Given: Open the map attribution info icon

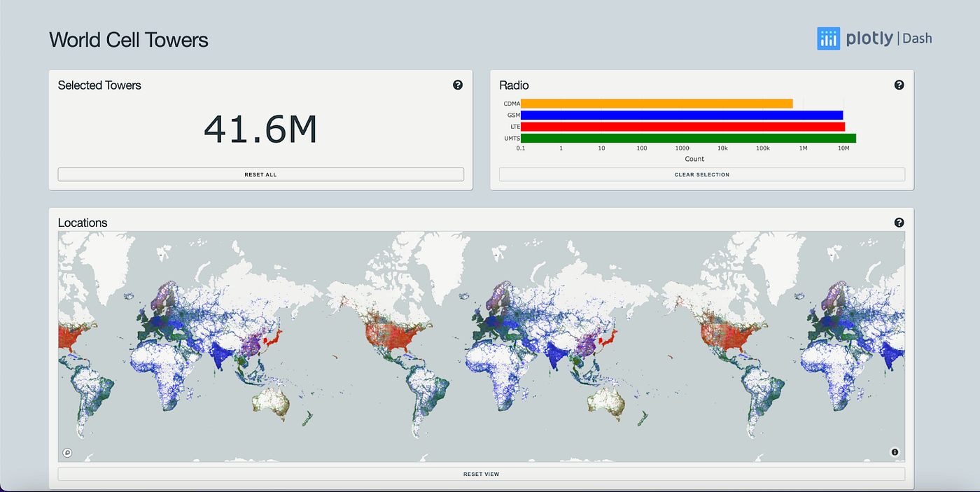Looking at the screenshot, I should tap(895, 452).
